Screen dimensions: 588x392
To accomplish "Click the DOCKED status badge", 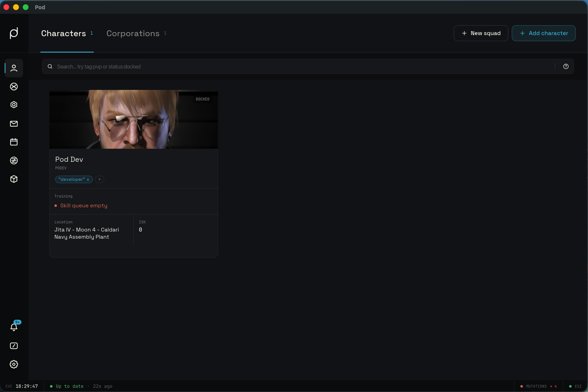I will 203,99.
